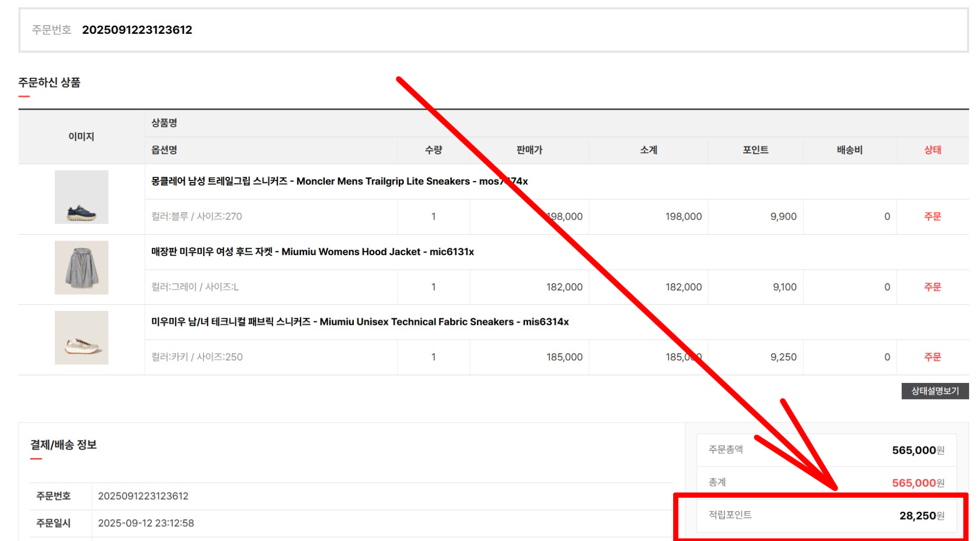980x541 pixels.
Task: Click 주문 status for Miumiu sneakers row
Action: coord(932,357)
